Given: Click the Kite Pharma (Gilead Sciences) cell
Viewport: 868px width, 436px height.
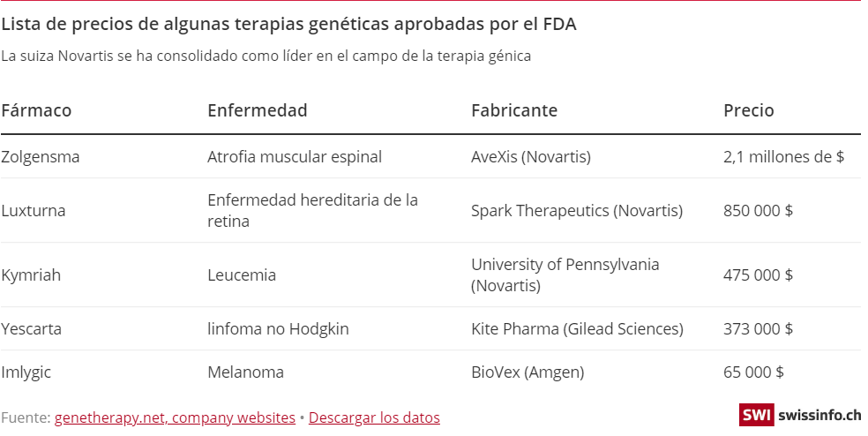Looking at the screenshot, I should click(x=577, y=329).
